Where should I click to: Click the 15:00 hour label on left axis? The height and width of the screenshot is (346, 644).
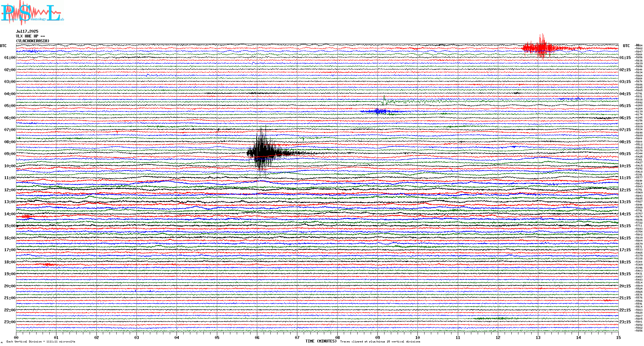(x=10, y=226)
